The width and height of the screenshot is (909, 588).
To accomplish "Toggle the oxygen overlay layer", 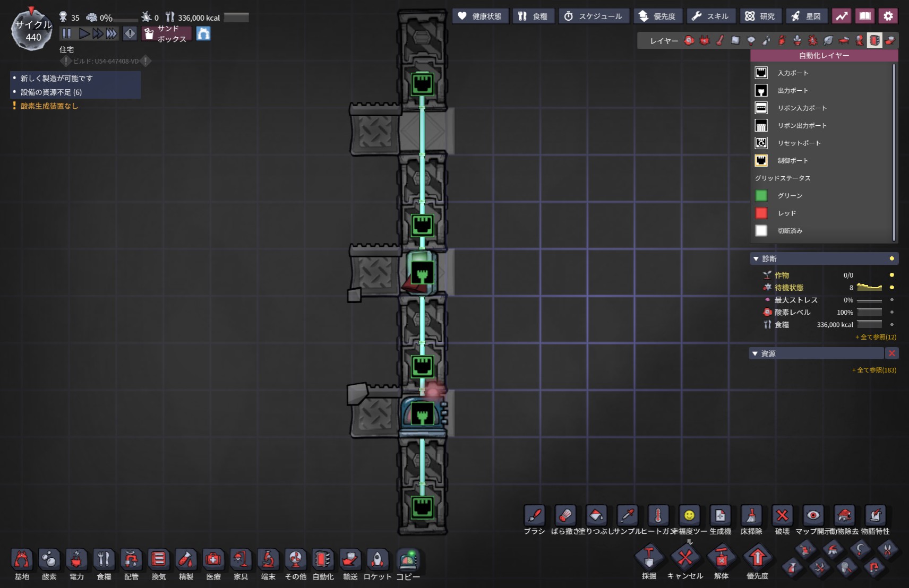I will coord(689,40).
